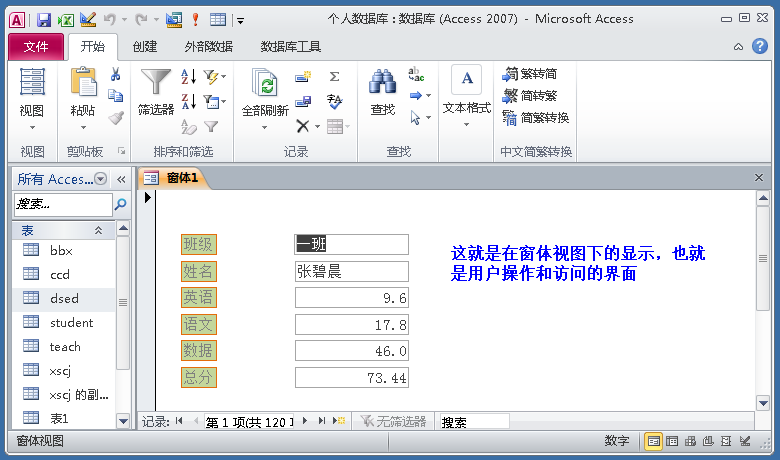Click the Undo arrow in quick access toolbar
The image size is (780, 460).
point(109,19)
